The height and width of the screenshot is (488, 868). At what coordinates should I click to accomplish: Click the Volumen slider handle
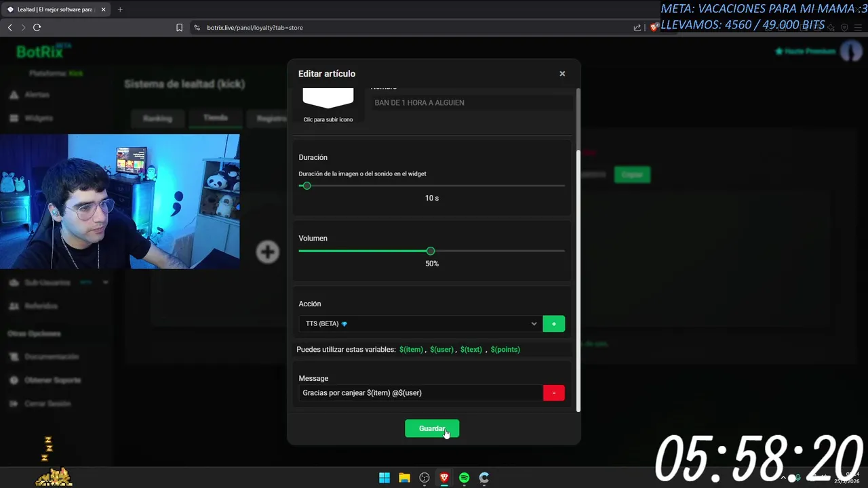click(x=431, y=251)
